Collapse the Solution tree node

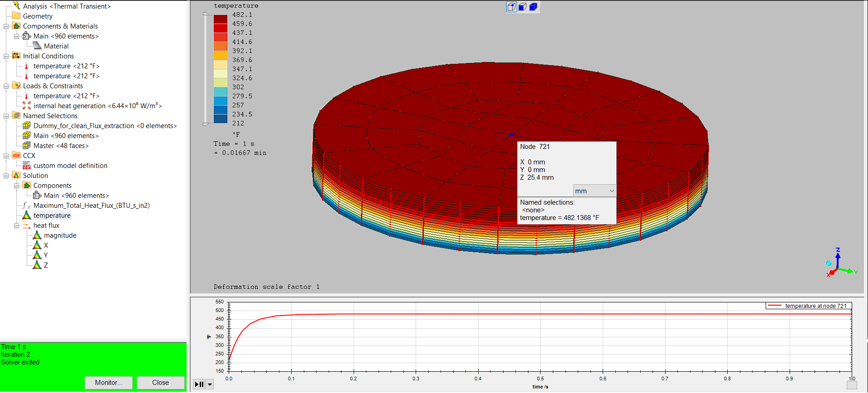pyautogui.click(x=6, y=176)
